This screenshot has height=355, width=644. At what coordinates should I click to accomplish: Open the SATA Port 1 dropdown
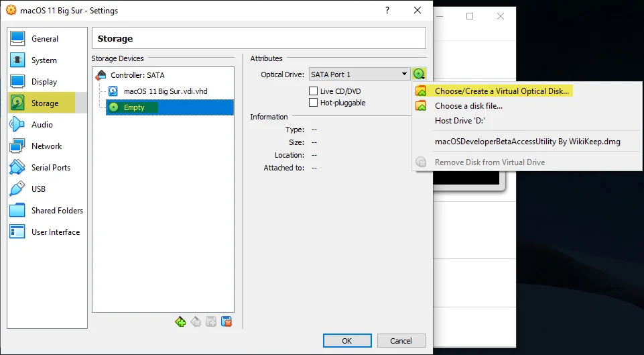tap(359, 74)
